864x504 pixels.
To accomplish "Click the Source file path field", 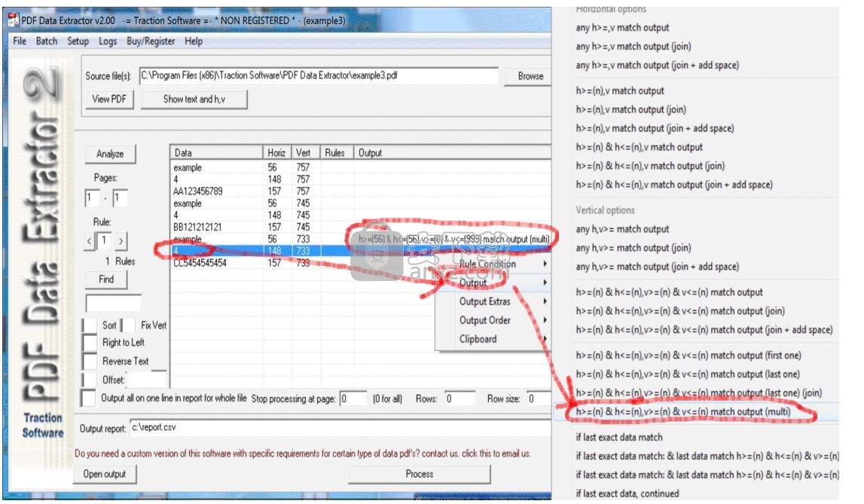I will point(319,76).
